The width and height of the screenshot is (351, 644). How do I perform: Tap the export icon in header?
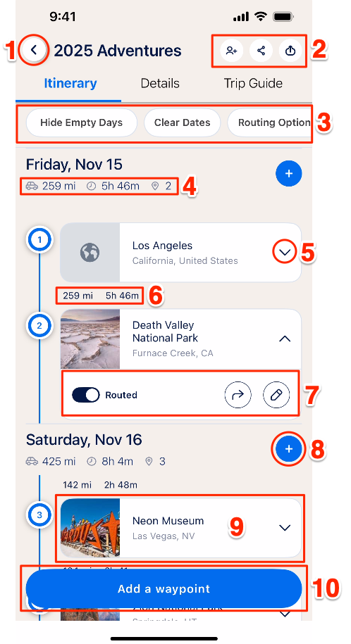(290, 51)
